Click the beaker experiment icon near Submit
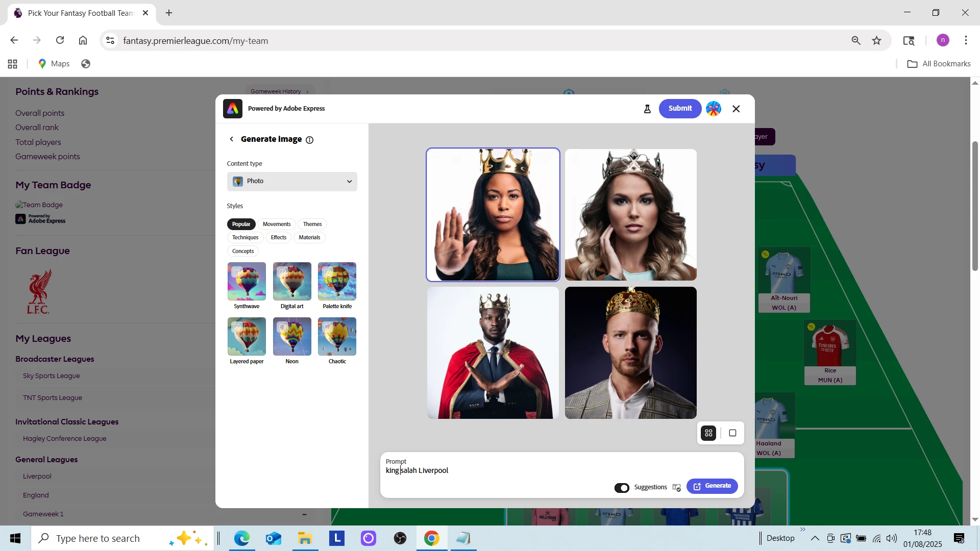Image resolution: width=980 pixels, height=551 pixels. (x=647, y=109)
